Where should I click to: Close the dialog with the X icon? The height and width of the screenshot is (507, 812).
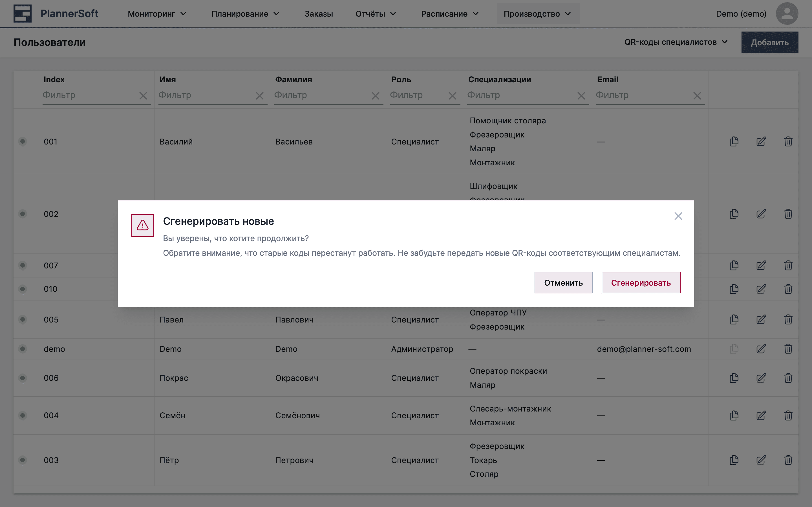[x=678, y=216]
